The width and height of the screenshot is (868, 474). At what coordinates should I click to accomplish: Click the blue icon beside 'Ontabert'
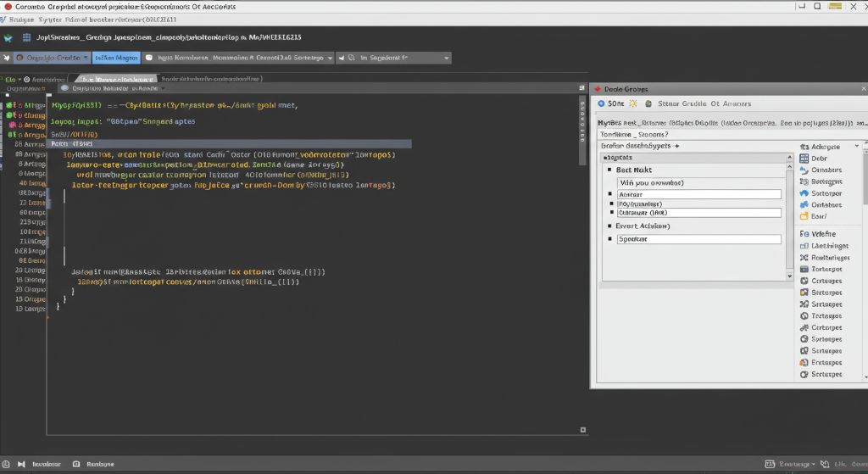(804, 205)
